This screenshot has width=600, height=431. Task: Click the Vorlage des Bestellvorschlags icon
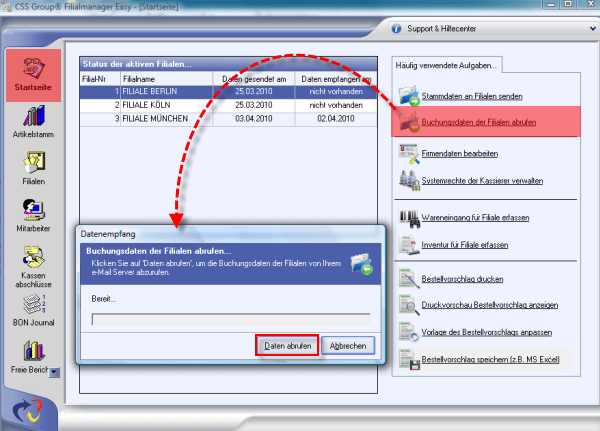[x=408, y=332]
